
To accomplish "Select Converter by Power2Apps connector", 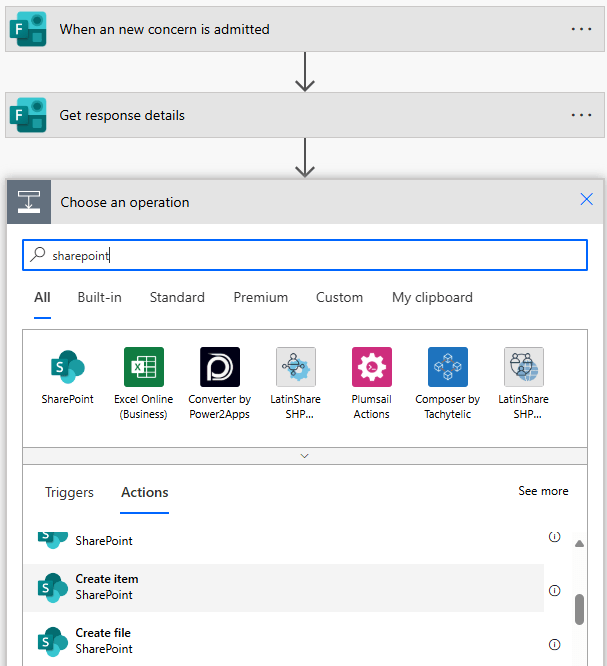I will [219, 367].
